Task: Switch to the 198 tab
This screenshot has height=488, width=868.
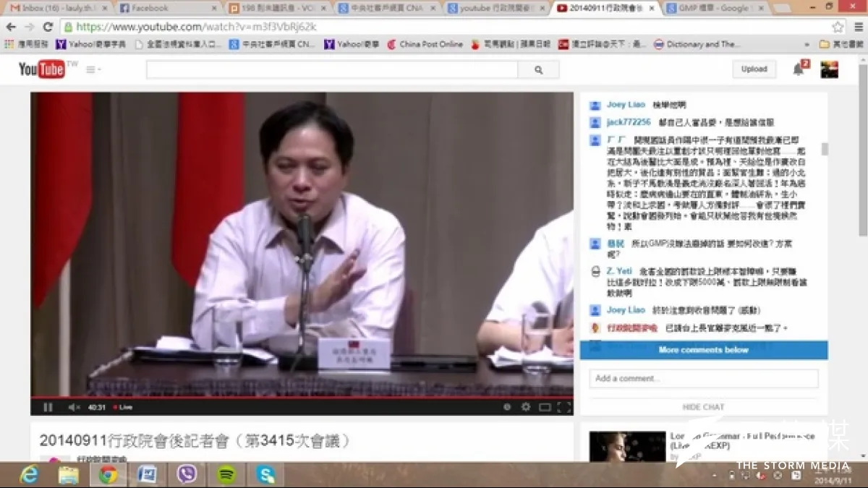Action: 277,8
